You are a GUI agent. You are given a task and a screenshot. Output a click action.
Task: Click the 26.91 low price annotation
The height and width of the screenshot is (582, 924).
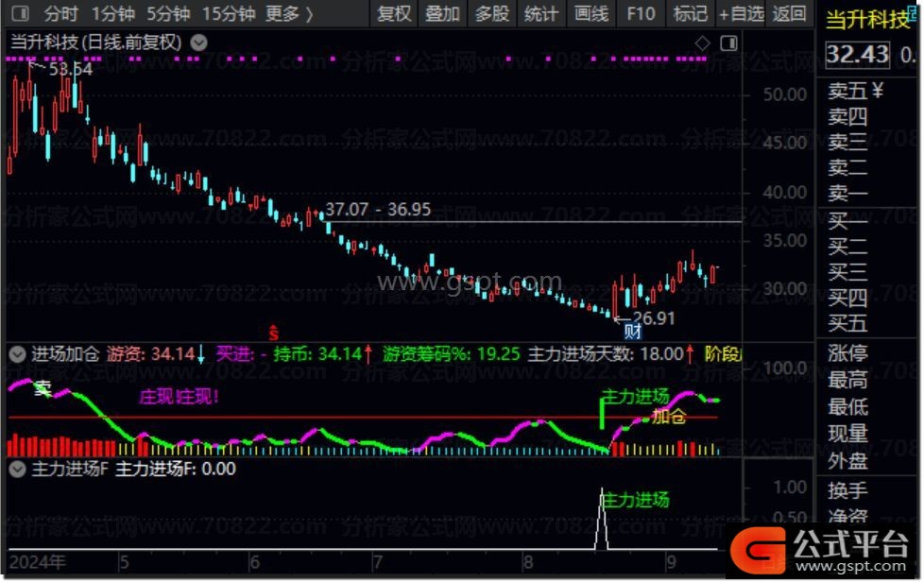click(x=654, y=318)
